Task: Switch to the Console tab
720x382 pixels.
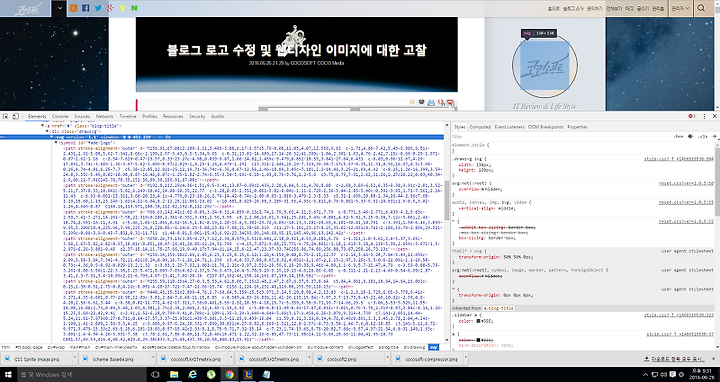Action: pyautogui.click(x=60, y=116)
